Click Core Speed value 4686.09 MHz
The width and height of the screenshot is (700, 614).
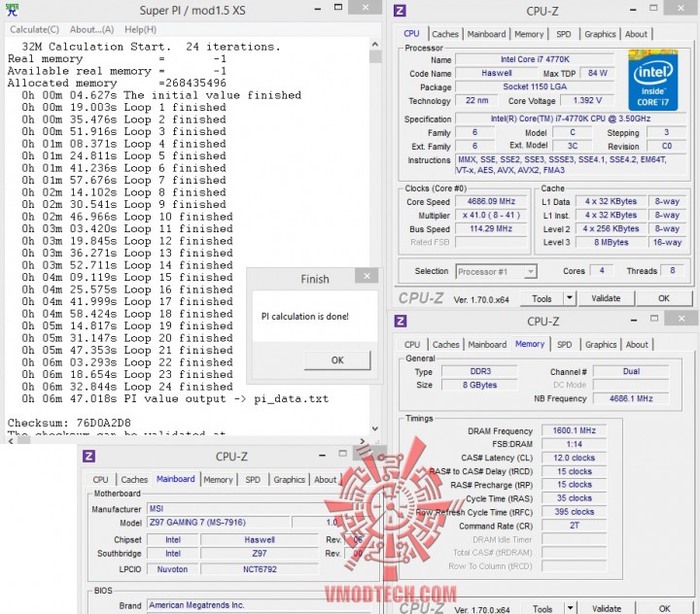[x=491, y=201]
